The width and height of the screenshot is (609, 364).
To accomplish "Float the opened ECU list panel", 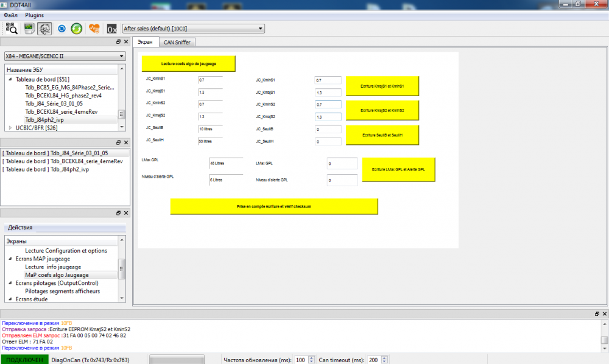I will (x=119, y=142).
